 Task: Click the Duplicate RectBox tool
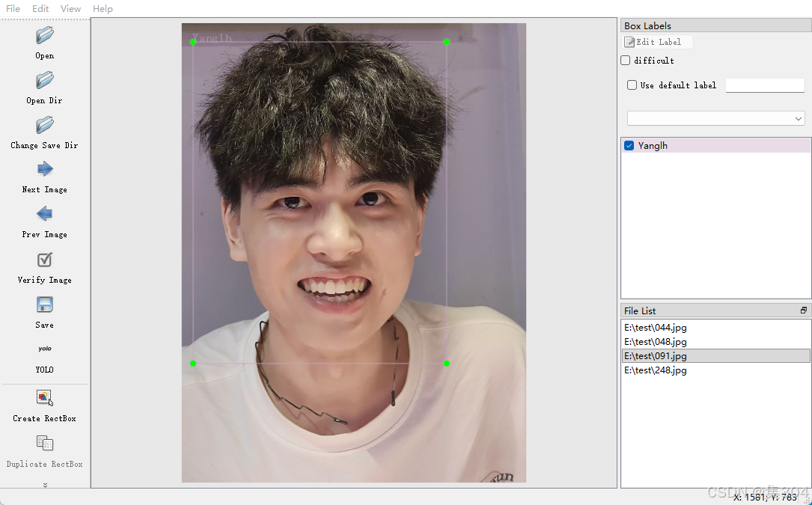(43, 443)
